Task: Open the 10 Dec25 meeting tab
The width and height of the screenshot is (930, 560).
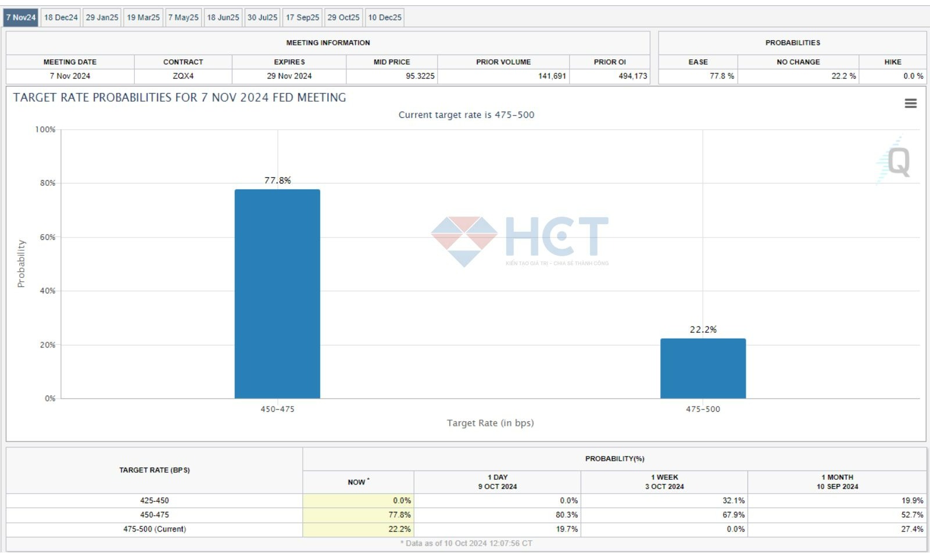Action: [x=384, y=17]
